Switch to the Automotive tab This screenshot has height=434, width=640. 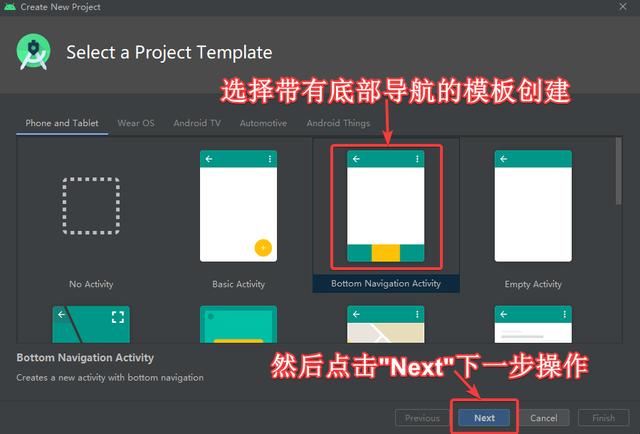pos(263,123)
